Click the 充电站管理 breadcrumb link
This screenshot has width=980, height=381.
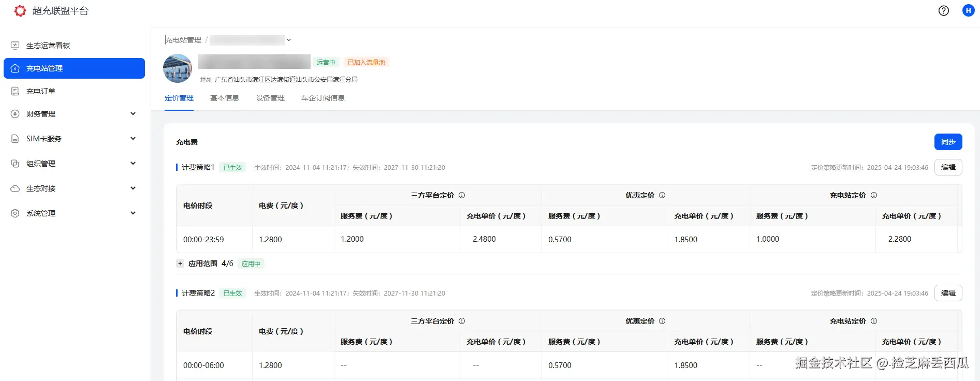coord(183,40)
